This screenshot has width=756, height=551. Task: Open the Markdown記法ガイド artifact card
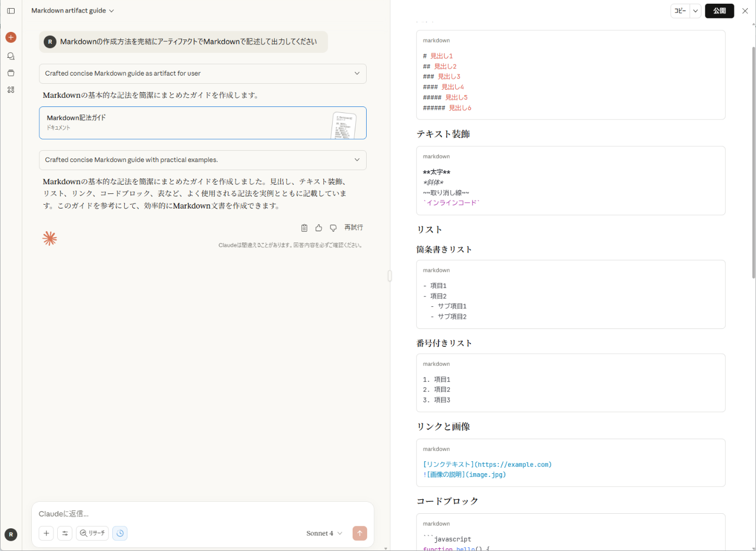coord(202,123)
